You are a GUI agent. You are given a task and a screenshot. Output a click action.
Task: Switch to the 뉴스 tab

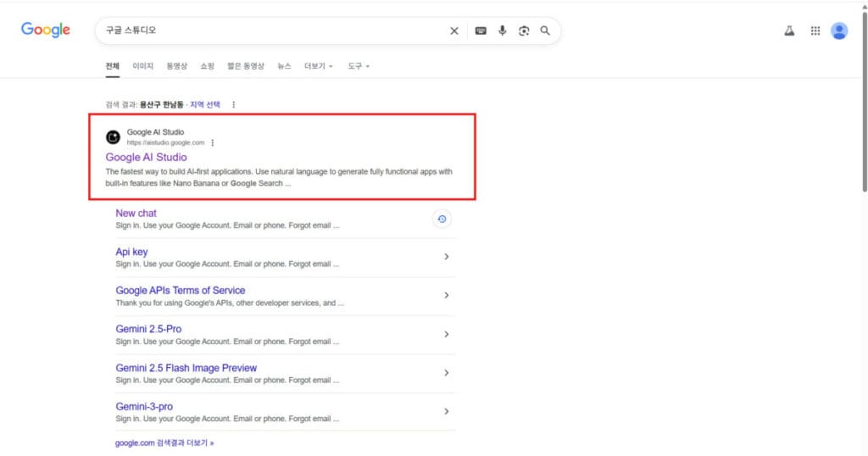284,66
